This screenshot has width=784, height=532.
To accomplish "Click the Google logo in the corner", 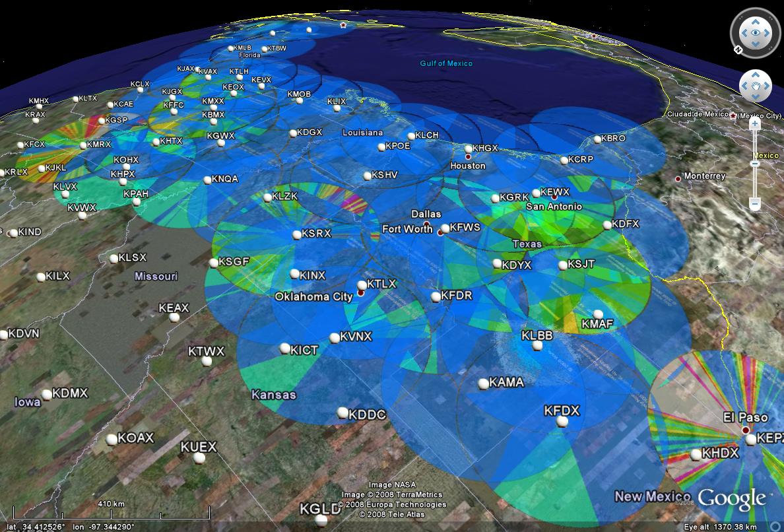I will pos(732,498).
